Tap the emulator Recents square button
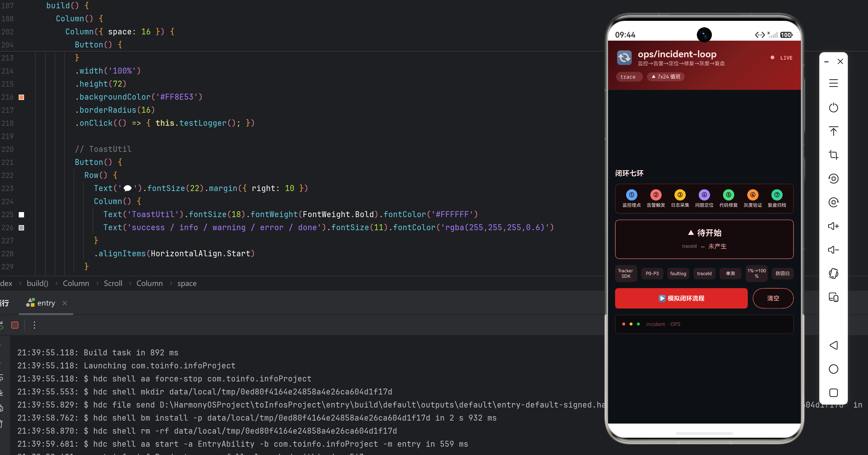868x455 pixels. [833, 393]
